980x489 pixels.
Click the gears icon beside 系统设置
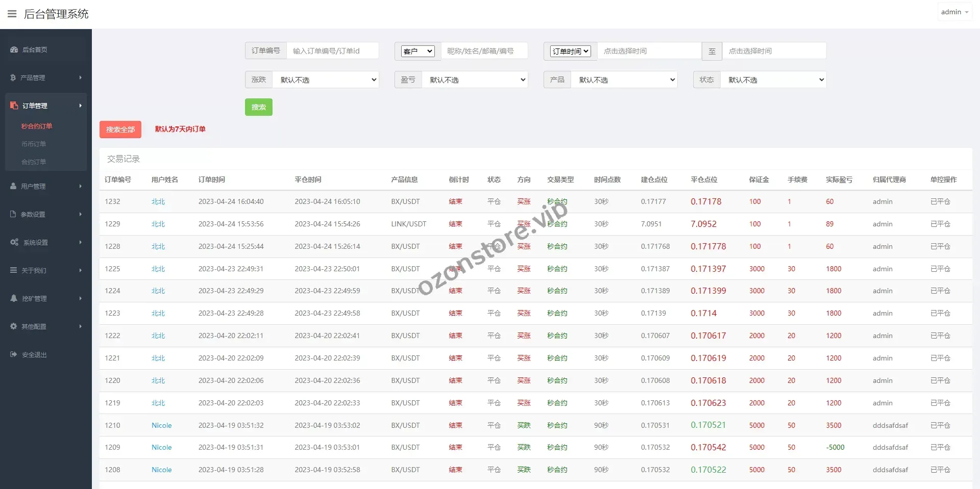14,242
